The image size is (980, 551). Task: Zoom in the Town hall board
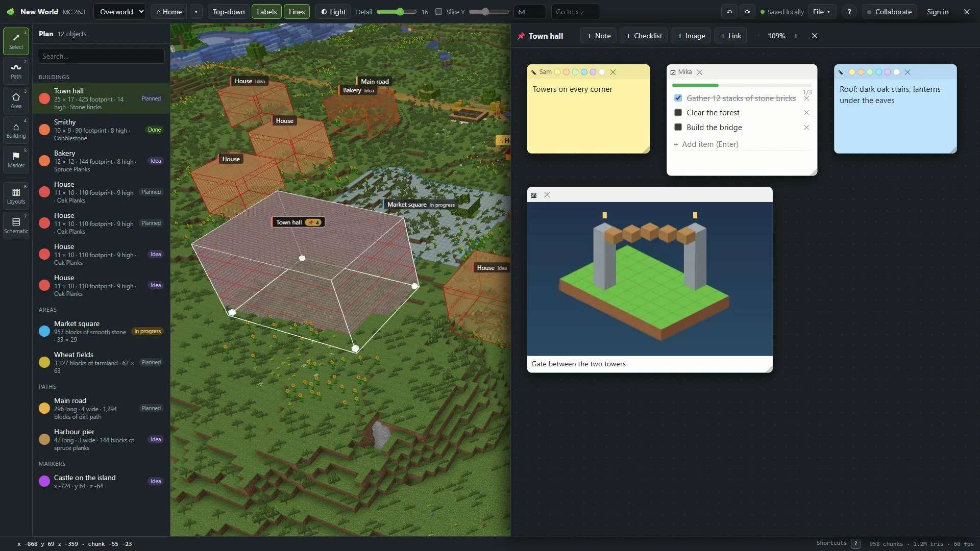[x=796, y=36]
